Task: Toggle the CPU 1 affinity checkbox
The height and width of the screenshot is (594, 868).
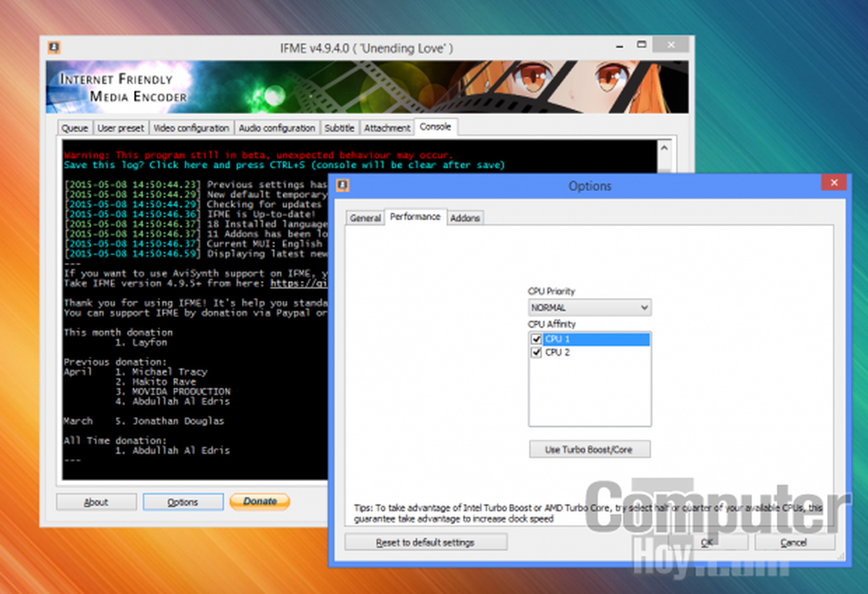Action: click(x=536, y=339)
